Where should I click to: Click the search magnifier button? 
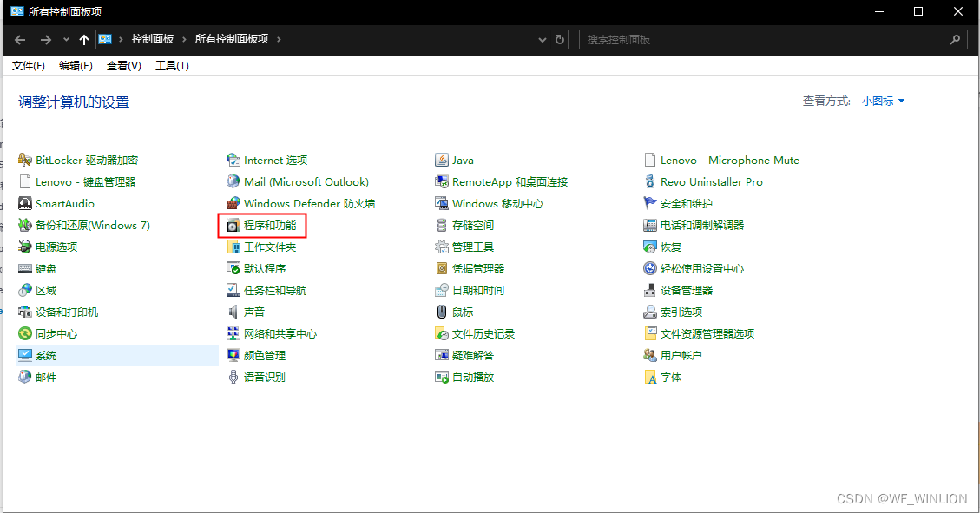click(955, 39)
